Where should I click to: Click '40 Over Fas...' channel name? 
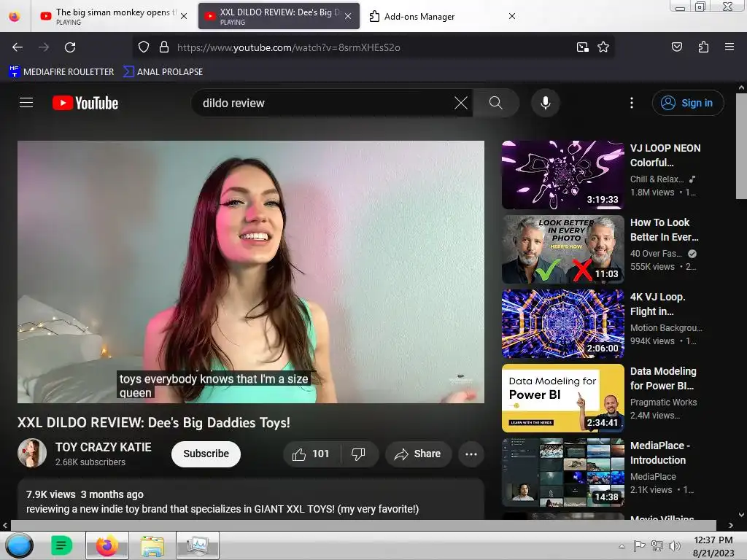click(656, 254)
